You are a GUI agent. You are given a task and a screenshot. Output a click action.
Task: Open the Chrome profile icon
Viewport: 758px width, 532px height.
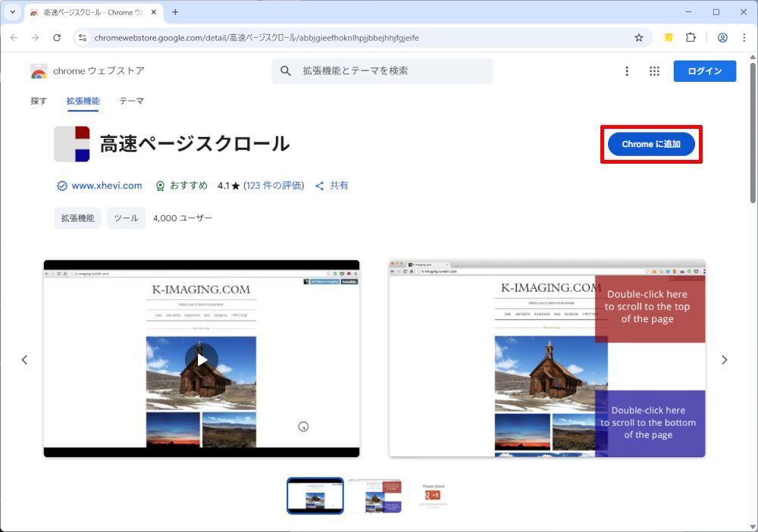[x=722, y=38]
